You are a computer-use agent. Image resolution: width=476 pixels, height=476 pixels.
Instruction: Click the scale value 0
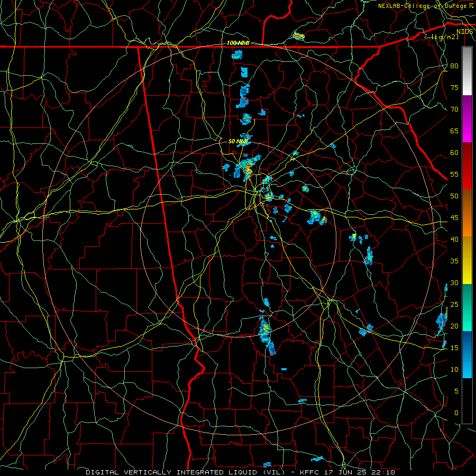click(456, 413)
